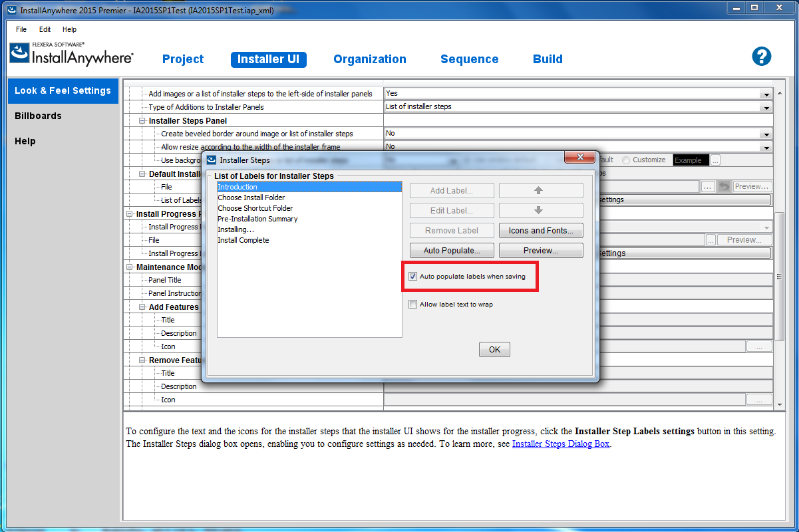Click OK in Installer Steps dialog
Screen dimensions: 799x532
[494, 350]
